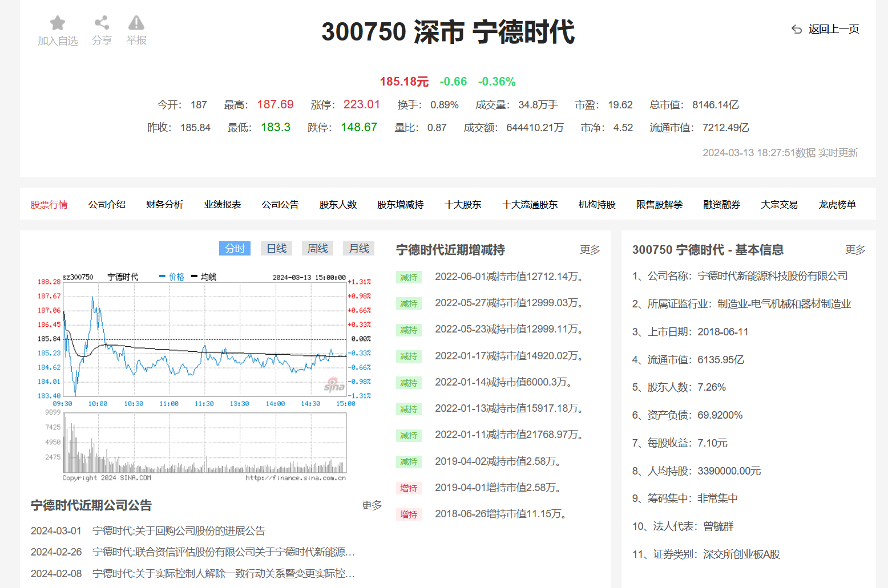Open the 机构持股 tab
This screenshot has width=888, height=588.
(597, 204)
